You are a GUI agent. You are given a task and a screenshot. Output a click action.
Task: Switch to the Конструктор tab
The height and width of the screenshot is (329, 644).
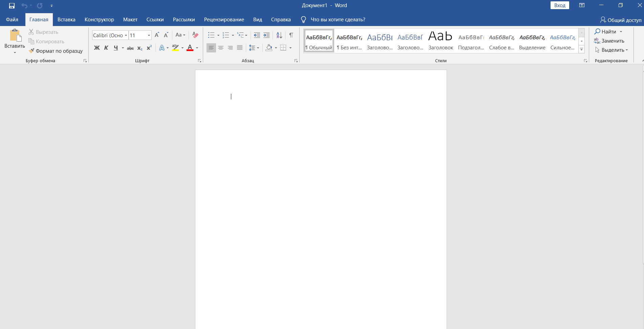[x=99, y=20]
